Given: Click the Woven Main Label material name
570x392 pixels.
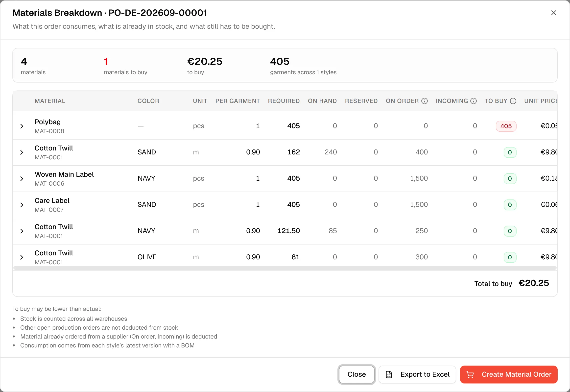Looking at the screenshot, I should [64, 174].
